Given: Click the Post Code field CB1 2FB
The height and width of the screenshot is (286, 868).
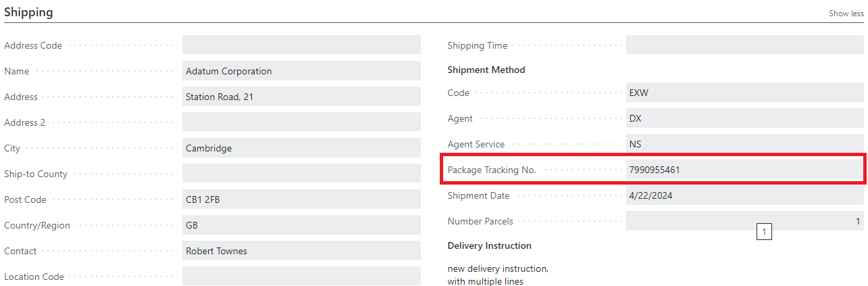Looking at the screenshot, I should pyautogui.click(x=301, y=199).
